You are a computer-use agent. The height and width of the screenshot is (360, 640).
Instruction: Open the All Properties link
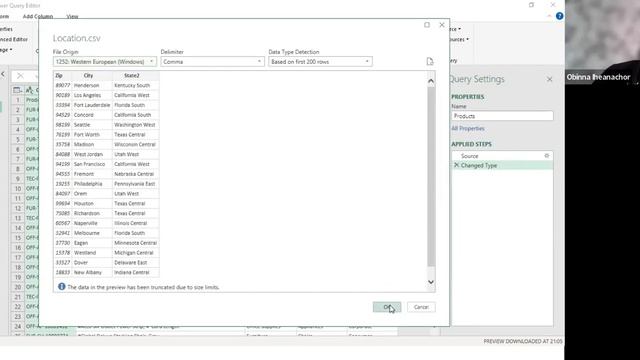point(468,128)
